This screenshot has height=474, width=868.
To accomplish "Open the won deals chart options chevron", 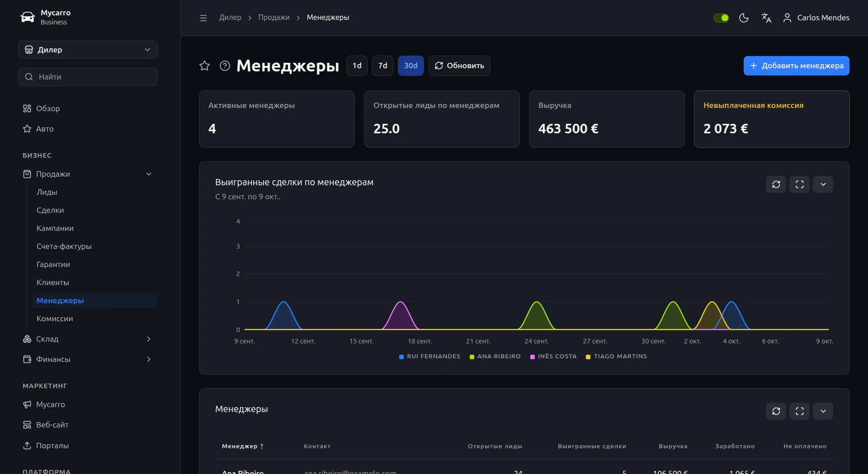I will pos(823,184).
